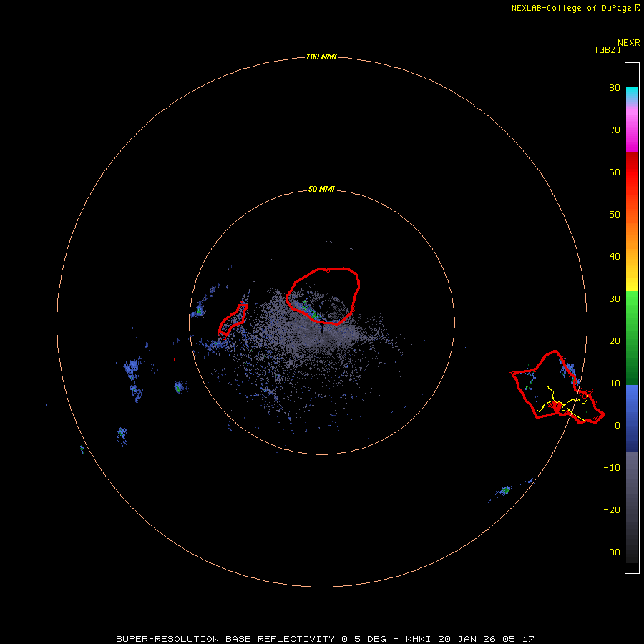Click the 0.5 DEG elevation text in caption
Image resolution: width=644 pixels, height=644 pixels.
point(364,639)
